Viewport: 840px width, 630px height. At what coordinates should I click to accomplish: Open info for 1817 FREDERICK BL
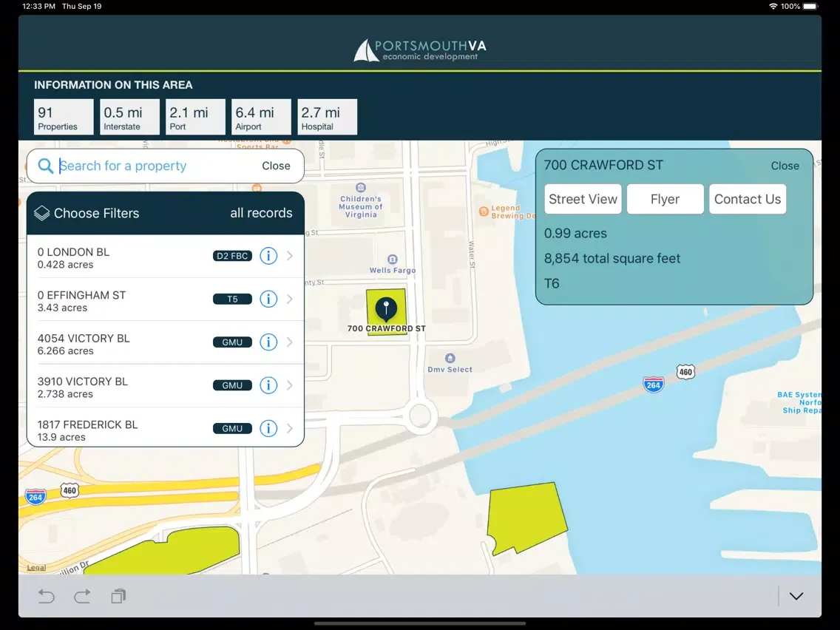pyautogui.click(x=268, y=429)
